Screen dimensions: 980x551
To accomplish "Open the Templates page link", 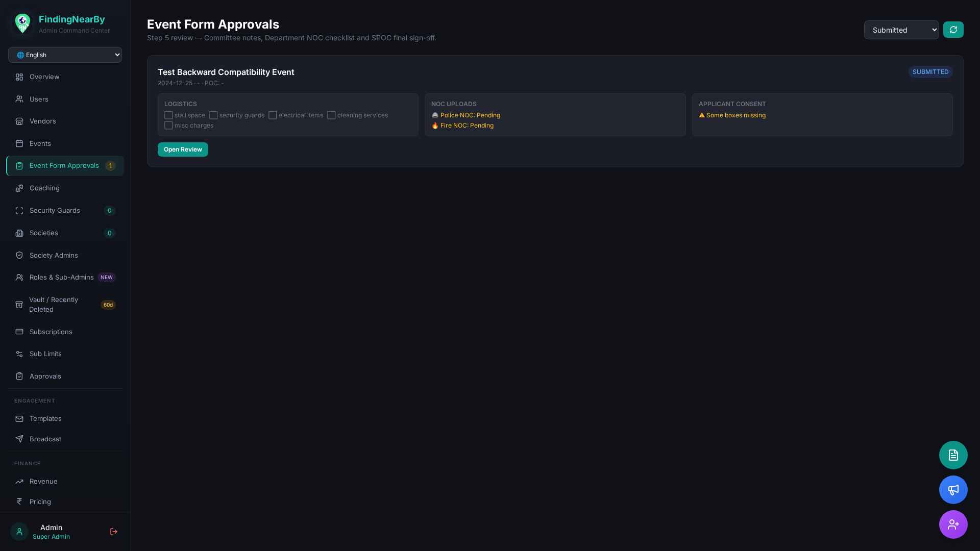I will tap(45, 418).
